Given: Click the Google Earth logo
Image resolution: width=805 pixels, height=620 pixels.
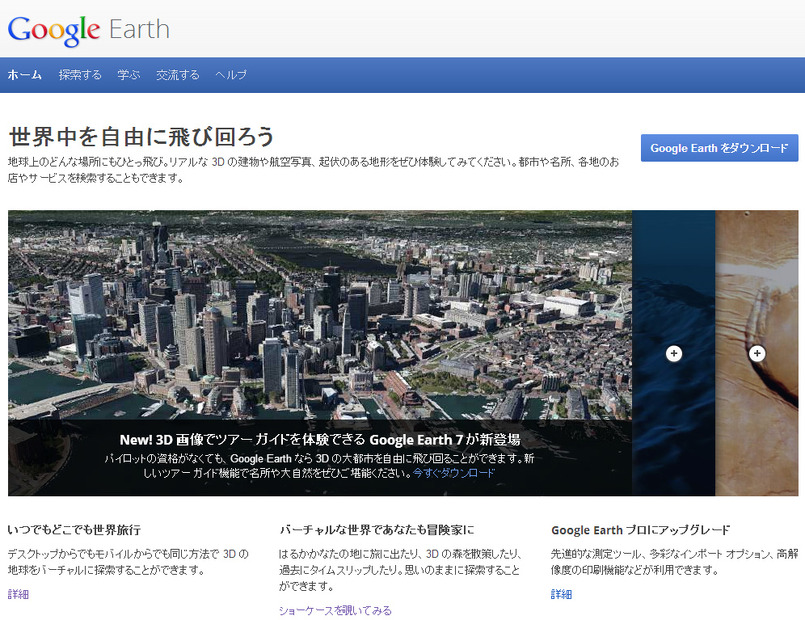Looking at the screenshot, I should (x=88, y=30).
